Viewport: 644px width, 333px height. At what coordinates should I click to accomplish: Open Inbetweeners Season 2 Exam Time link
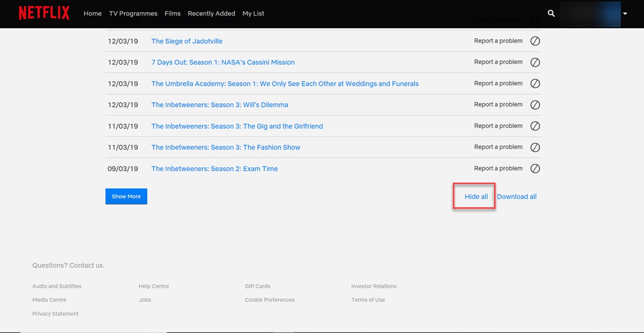click(214, 169)
